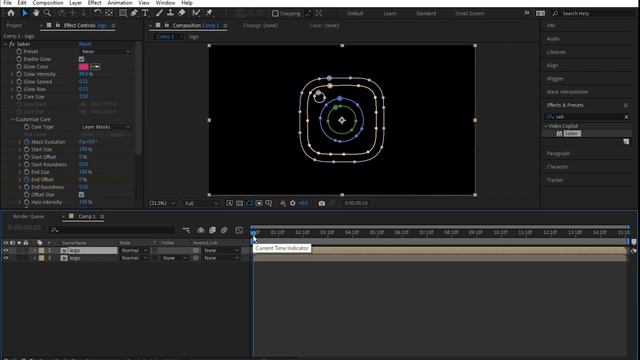The height and width of the screenshot is (360, 640).
Task: Open the Animation menu
Action: pyautogui.click(x=120, y=3)
